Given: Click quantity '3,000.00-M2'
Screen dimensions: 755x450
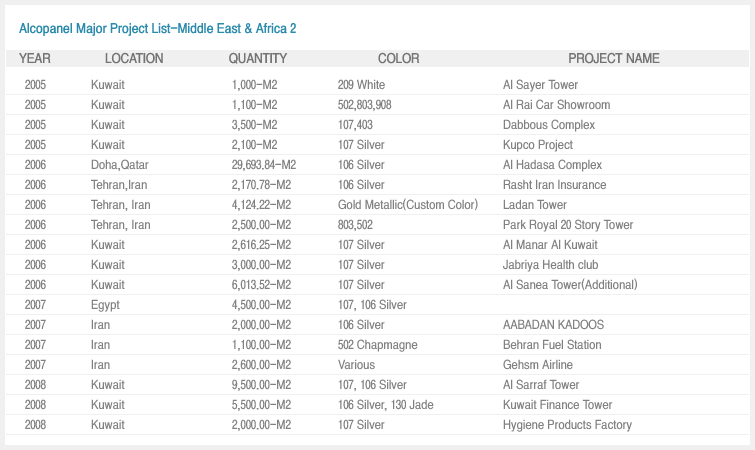Looking at the screenshot, I should point(261,265).
